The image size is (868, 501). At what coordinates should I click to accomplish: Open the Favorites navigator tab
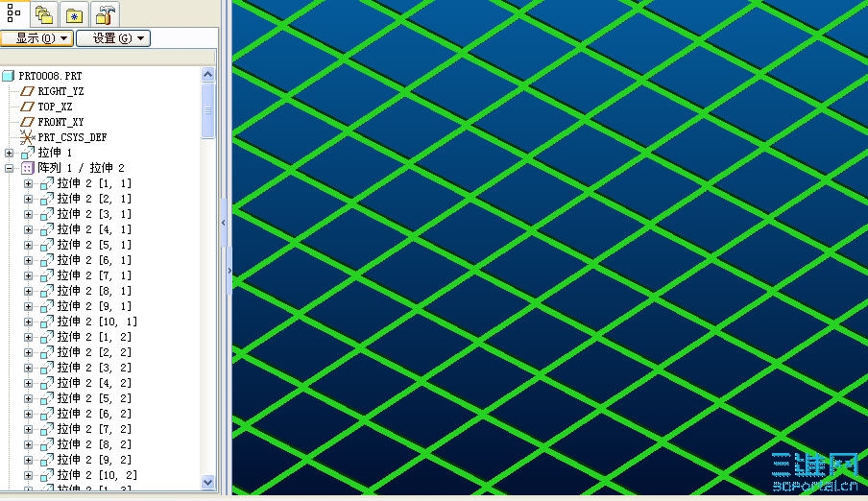point(74,15)
